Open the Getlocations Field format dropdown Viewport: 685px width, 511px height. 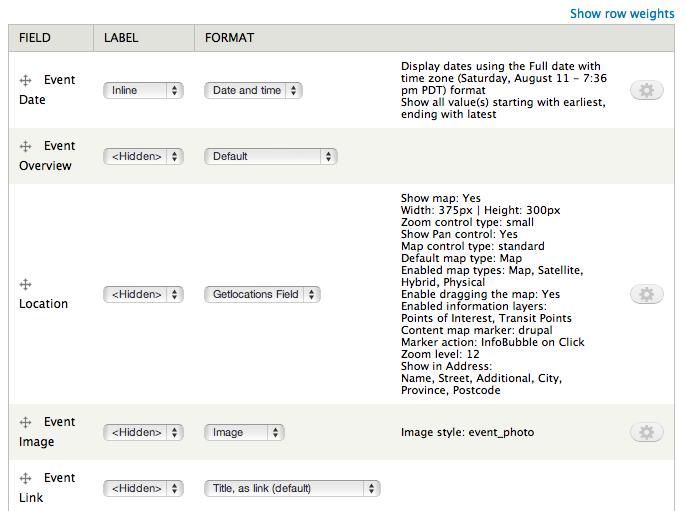coord(262,294)
